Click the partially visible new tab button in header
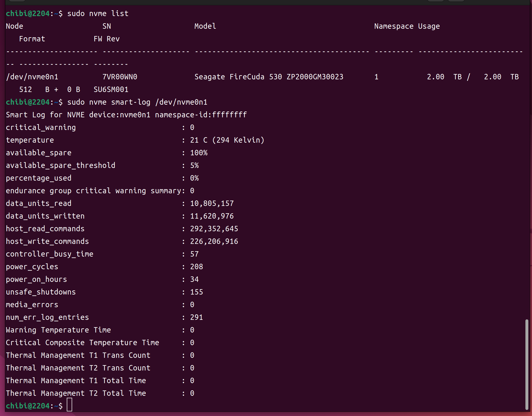The width and height of the screenshot is (532, 416). (x=17, y=1)
